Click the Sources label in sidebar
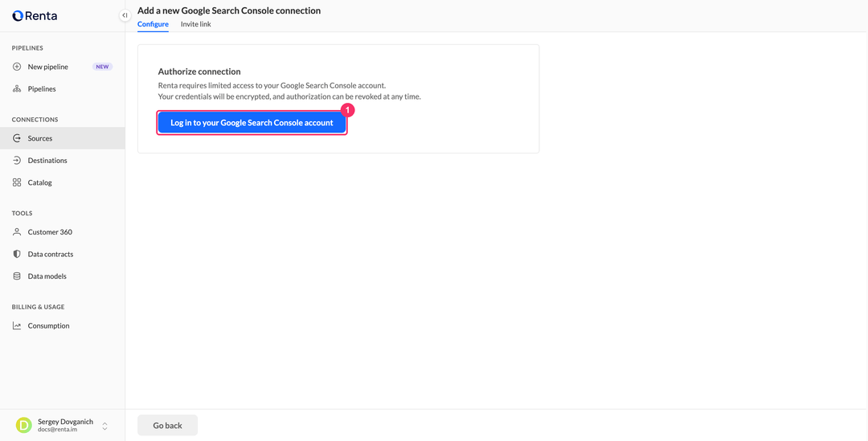 tap(40, 138)
